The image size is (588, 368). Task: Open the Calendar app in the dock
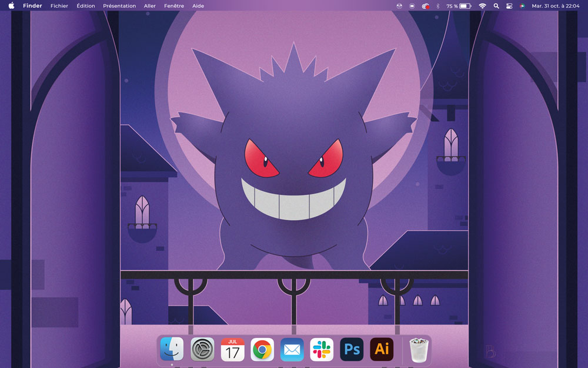232,349
